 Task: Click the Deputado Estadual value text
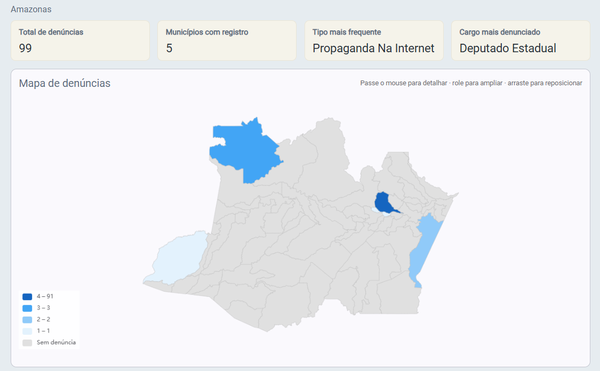tap(508, 48)
